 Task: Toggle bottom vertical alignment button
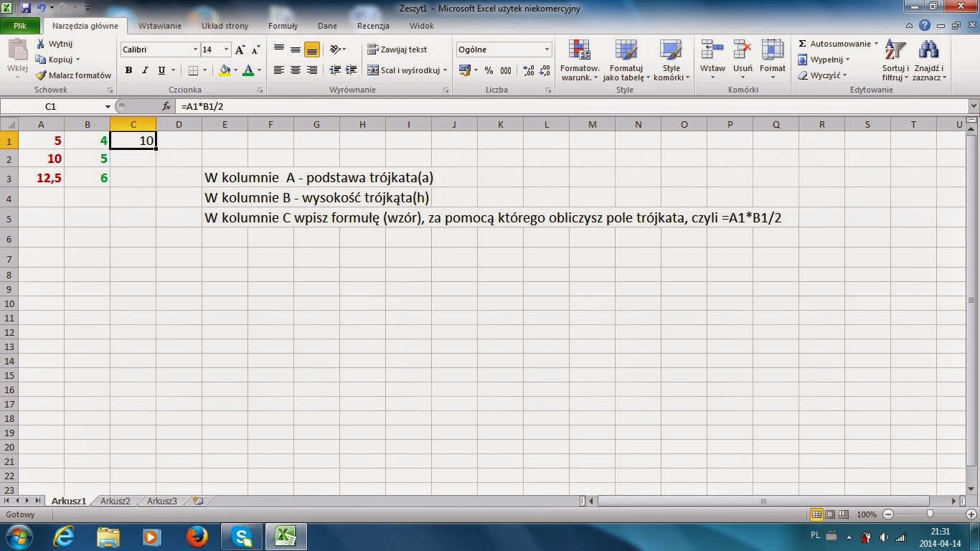(x=311, y=50)
